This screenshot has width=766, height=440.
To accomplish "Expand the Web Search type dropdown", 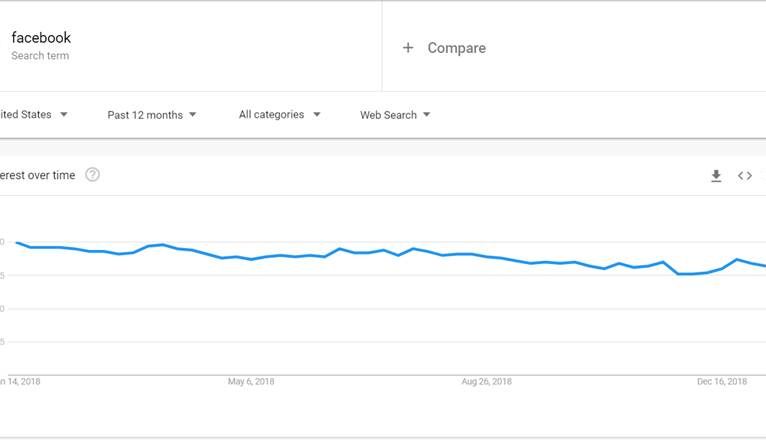I will tap(395, 115).
